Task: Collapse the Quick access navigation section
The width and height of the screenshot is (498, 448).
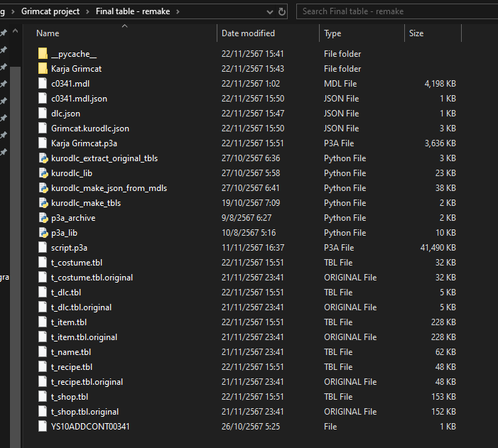Action: coord(15,31)
